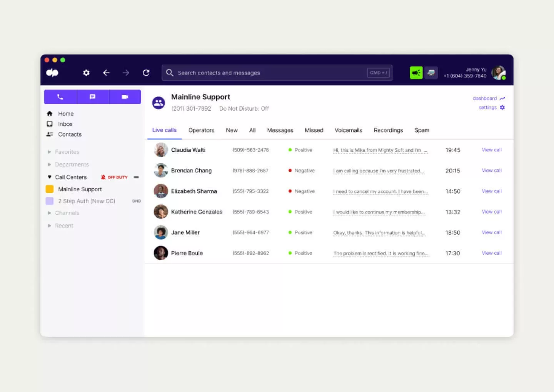This screenshot has height=392, width=554.
Task: Start a video call via the camera icon
Action: point(125,97)
